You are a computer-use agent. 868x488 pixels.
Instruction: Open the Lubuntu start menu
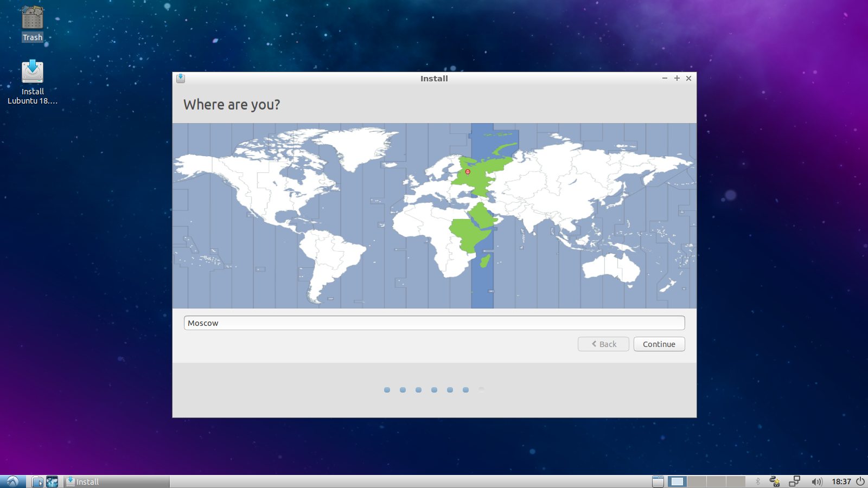coord(12,481)
